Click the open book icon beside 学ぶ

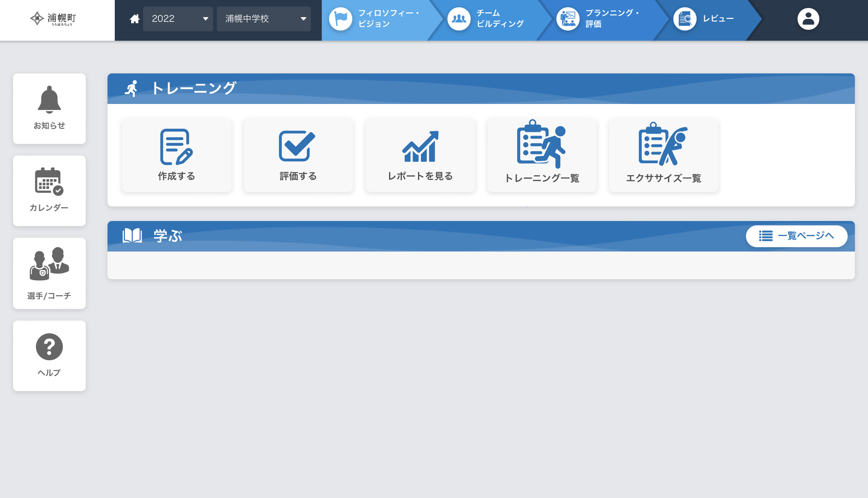point(132,236)
